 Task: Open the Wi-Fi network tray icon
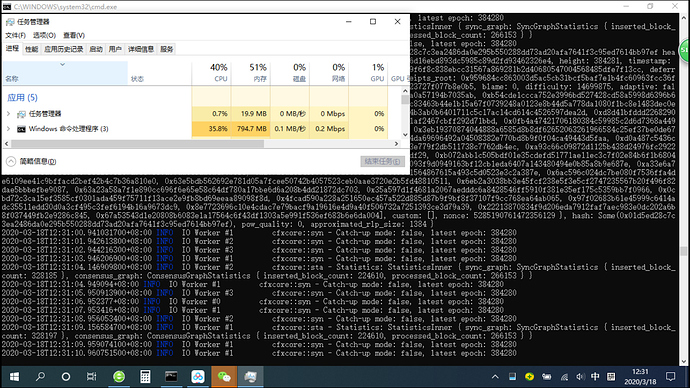click(564, 377)
